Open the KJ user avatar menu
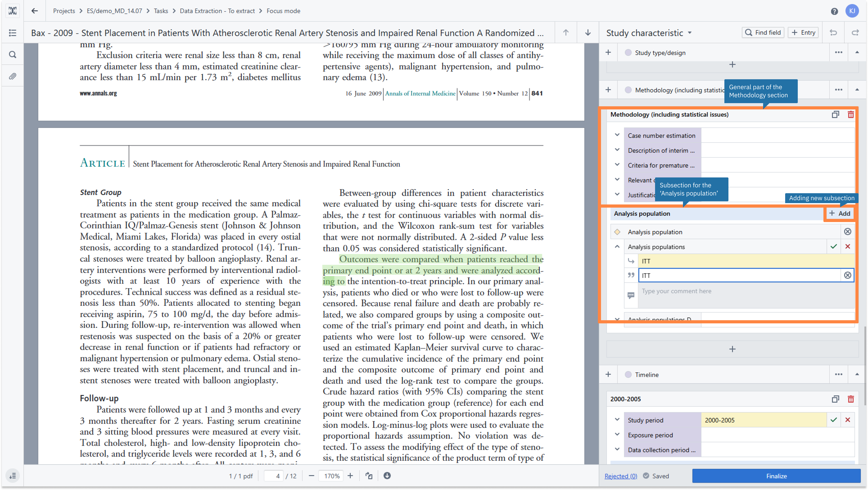The width and height of the screenshot is (868, 490). point(852,11)
